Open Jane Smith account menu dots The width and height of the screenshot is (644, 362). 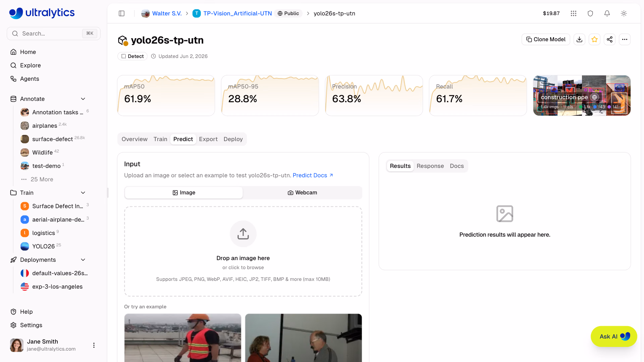coord(94,345)
